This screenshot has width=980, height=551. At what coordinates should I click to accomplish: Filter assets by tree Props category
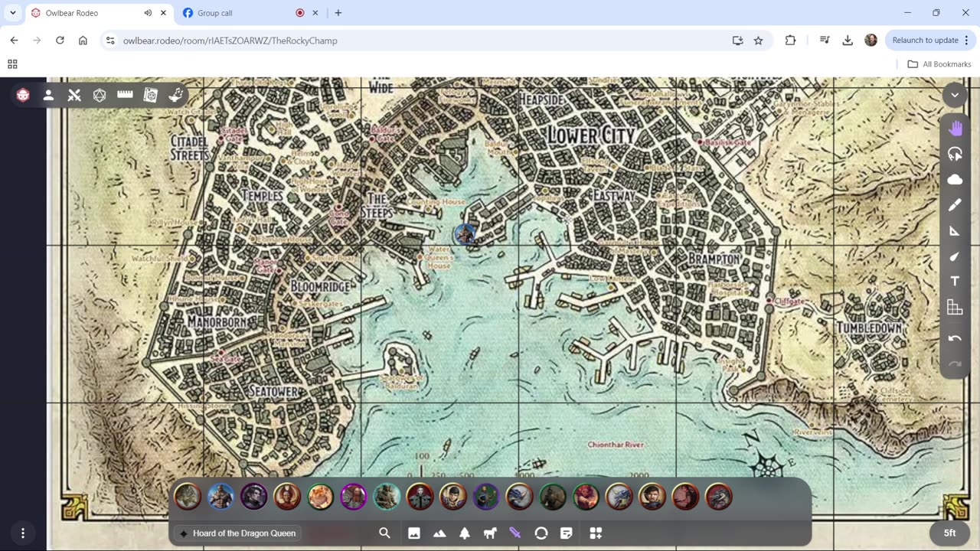[465, 533]
